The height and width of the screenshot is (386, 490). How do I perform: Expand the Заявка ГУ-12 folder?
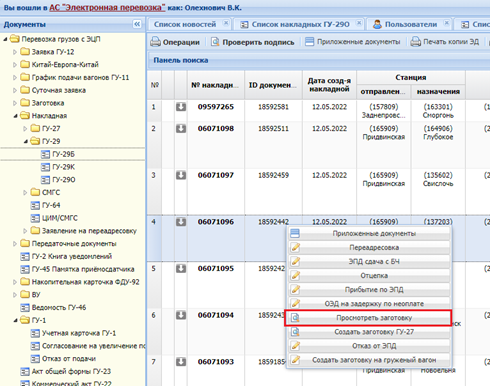15,52
